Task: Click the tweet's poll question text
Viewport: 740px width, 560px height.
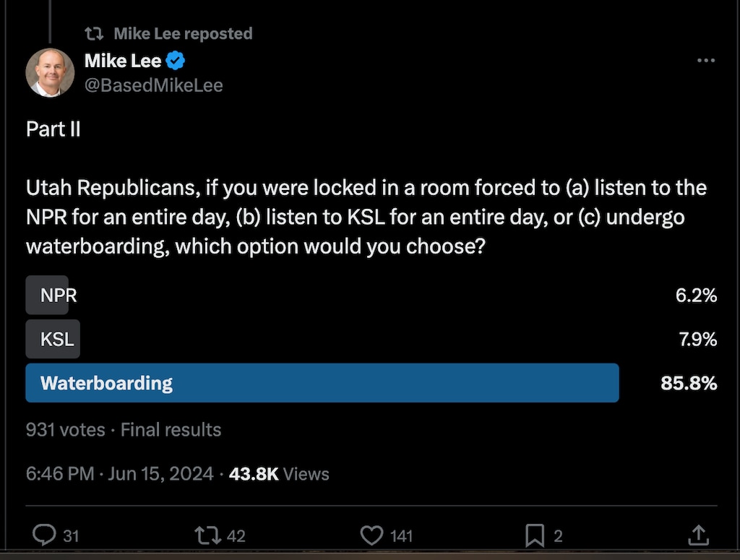Action: coord(366,217)
